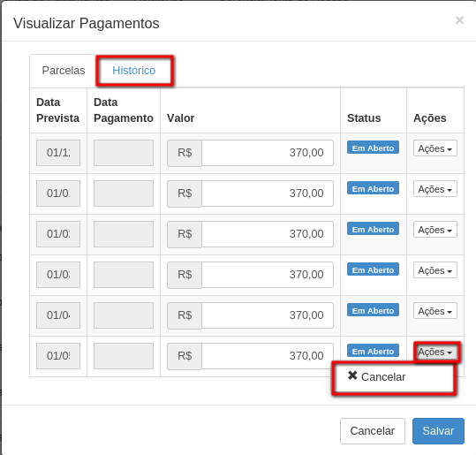Viewport: 476px width, 455px height.
Task: Click the first row's Valor field
Action: pos(268,153)
